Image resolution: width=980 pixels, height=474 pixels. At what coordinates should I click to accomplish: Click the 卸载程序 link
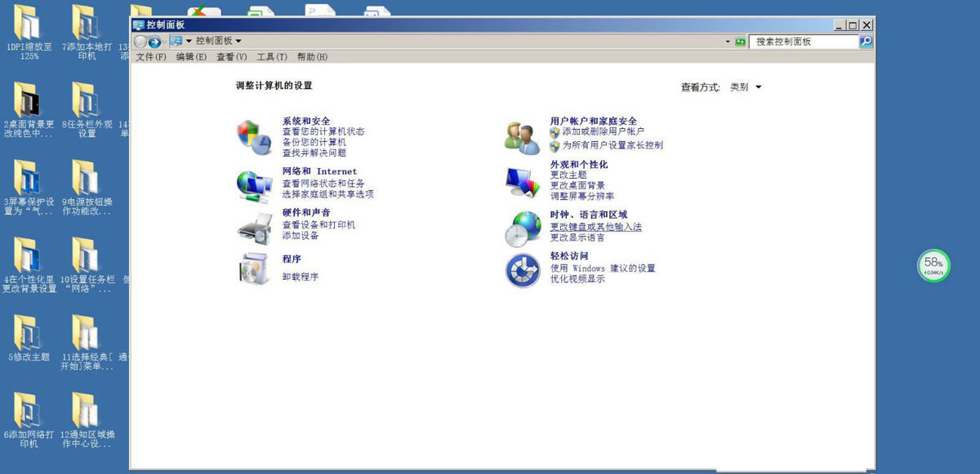[x=301, y=277]
